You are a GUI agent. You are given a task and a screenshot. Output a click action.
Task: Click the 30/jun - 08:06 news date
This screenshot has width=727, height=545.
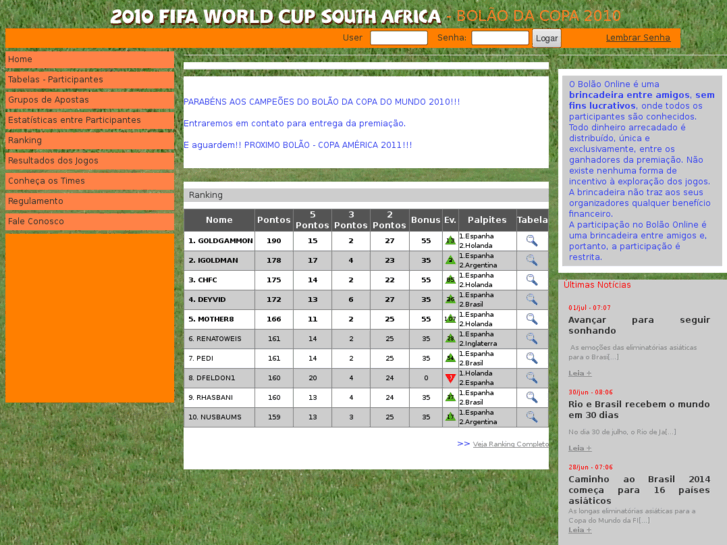(x=590, y=392)
